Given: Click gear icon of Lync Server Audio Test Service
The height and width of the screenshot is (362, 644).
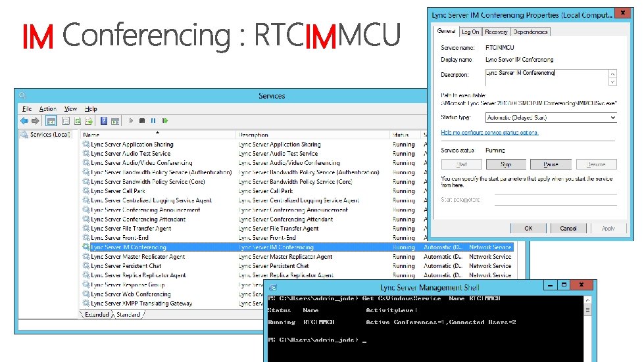Looking at the screenshot, I should [86, 153].
